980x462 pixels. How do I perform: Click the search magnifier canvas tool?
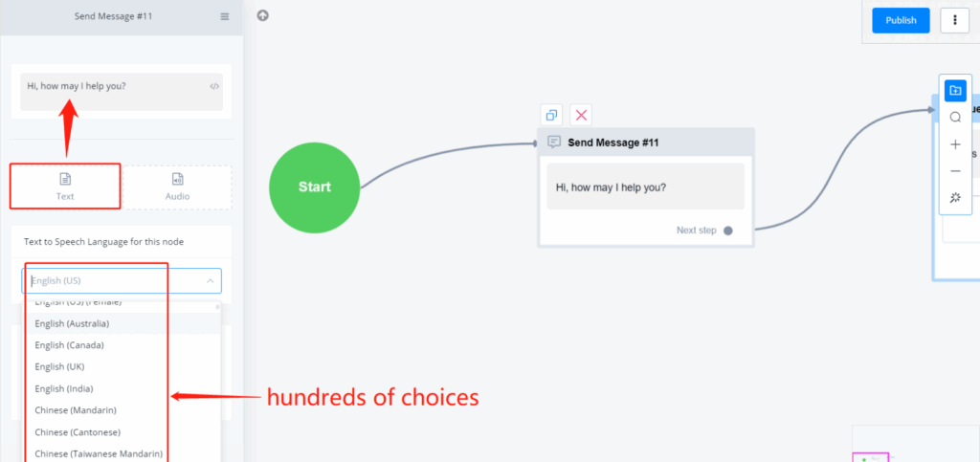coord(955,118)
